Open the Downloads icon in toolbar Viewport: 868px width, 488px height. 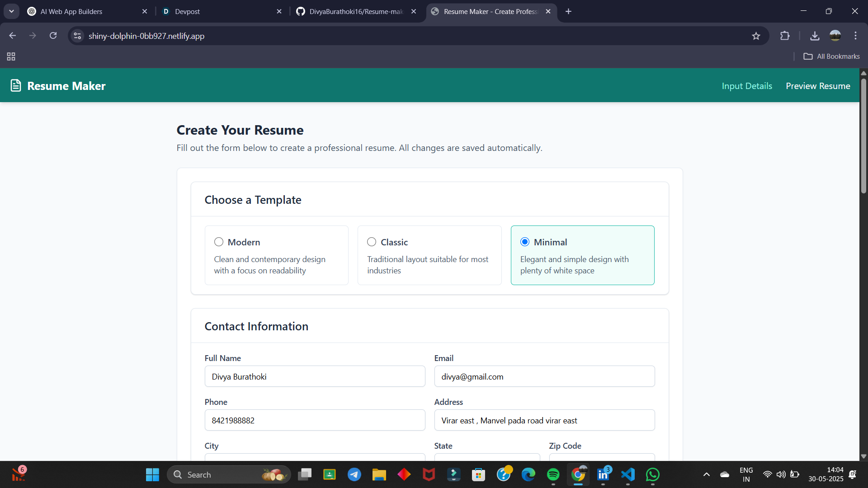coord(815,36)
